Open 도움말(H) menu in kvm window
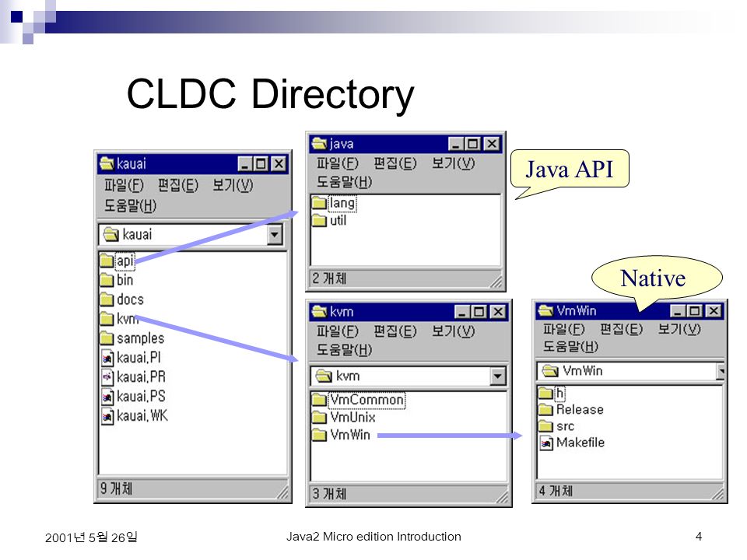The height and width of the screenshot is (560, 747). click(x=345, y=350)
